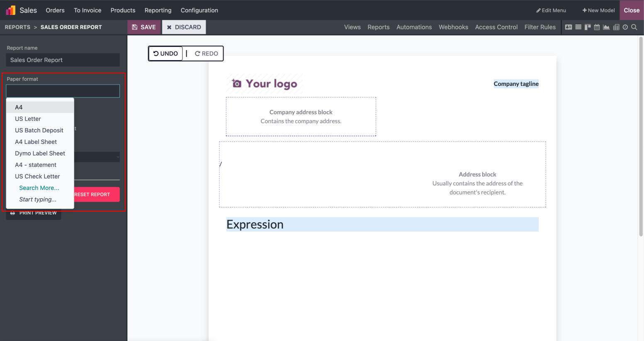
Task: Open the Filter Rules tab
Action: coord(540,27)
